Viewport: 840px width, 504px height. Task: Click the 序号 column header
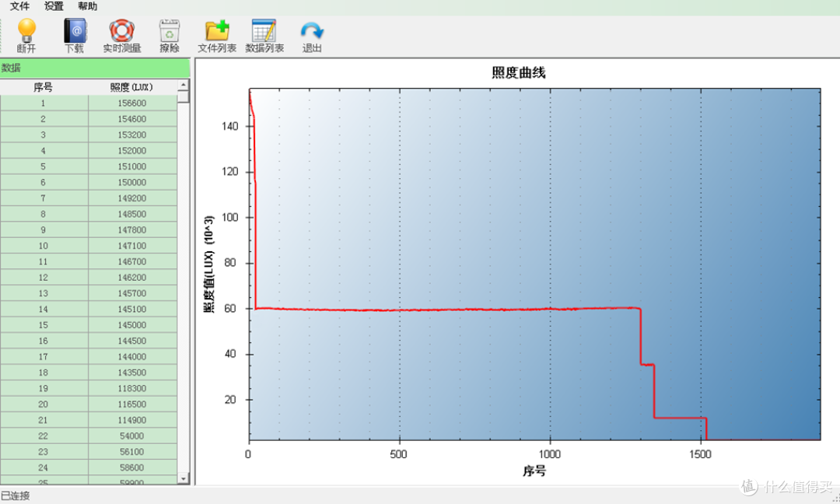coord(44,87)
